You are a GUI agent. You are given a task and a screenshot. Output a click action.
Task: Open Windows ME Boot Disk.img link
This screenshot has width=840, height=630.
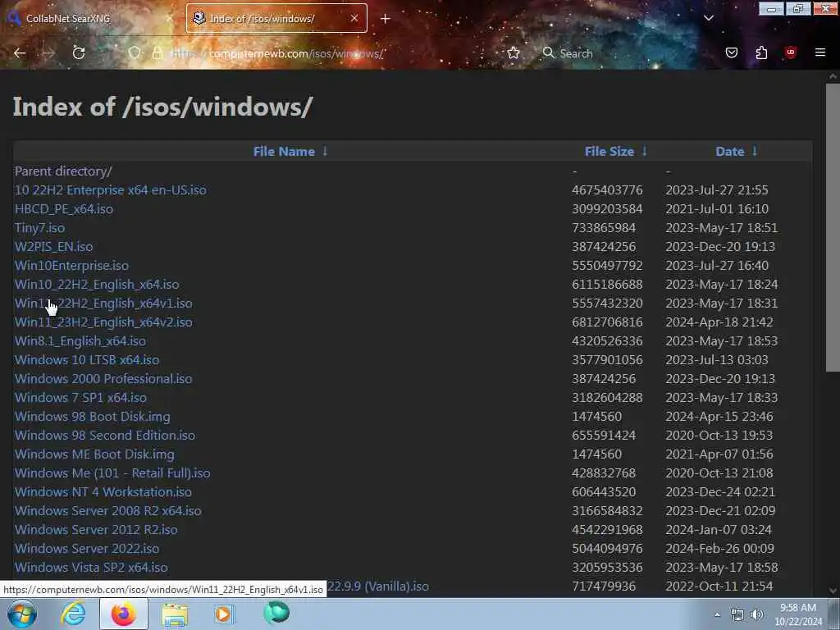point(94,454)
